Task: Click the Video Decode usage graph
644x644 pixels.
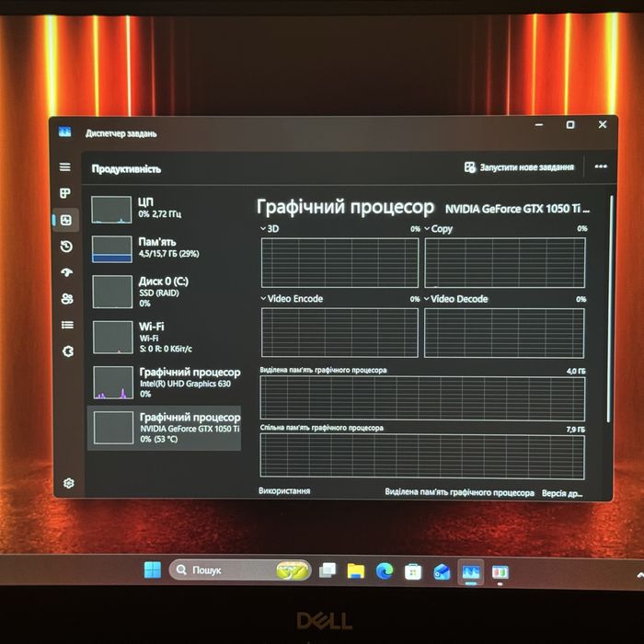Action: point(504,333)
